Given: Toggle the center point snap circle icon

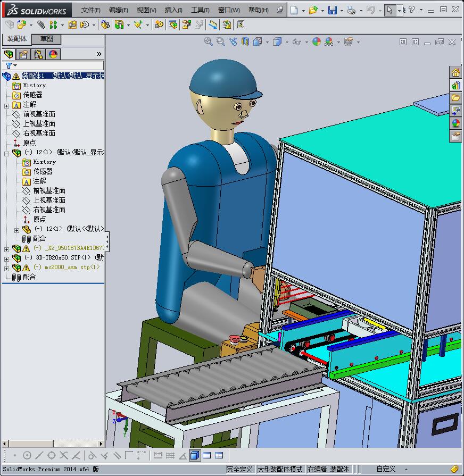Looking at the screenshot, I should [x=27, y=455].
